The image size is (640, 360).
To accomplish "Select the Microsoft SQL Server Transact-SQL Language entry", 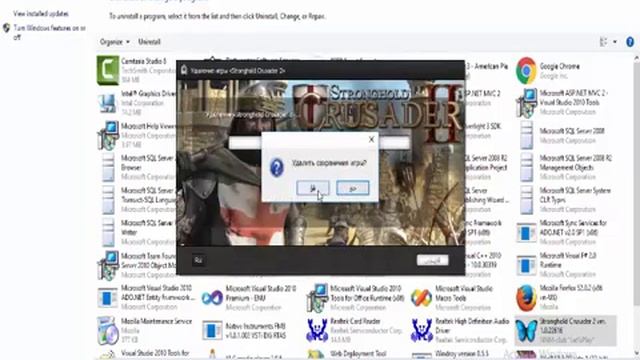I will point(139,200).
